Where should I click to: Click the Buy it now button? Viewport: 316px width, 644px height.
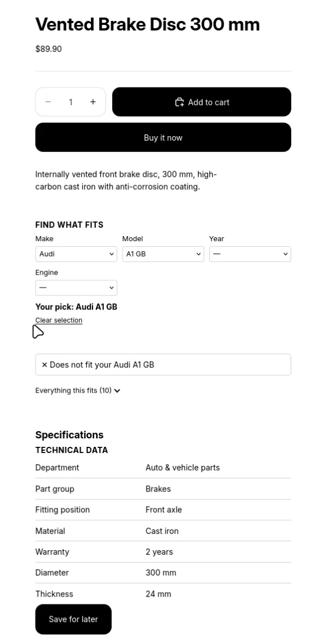pos(163,138)
